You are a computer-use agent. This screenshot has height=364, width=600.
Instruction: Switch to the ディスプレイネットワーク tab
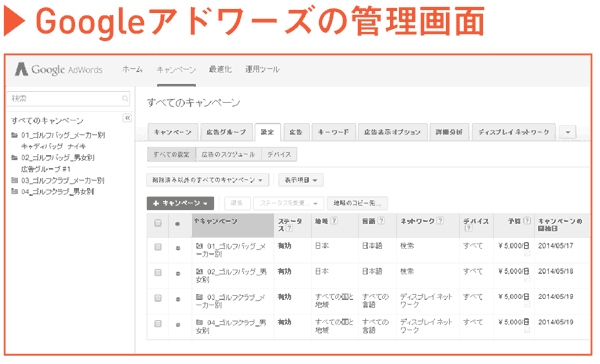click(x=514, y=132)
